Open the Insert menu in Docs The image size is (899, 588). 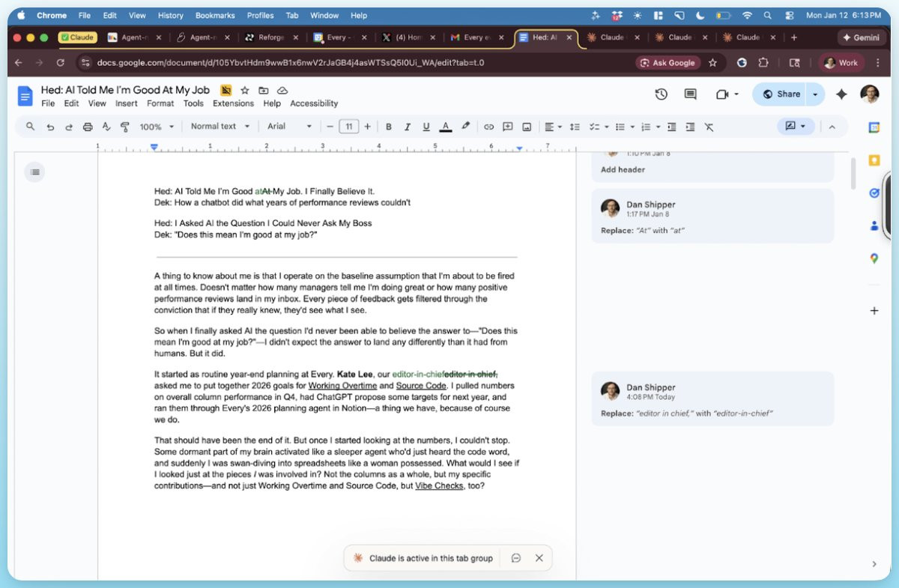pos(126,103)
